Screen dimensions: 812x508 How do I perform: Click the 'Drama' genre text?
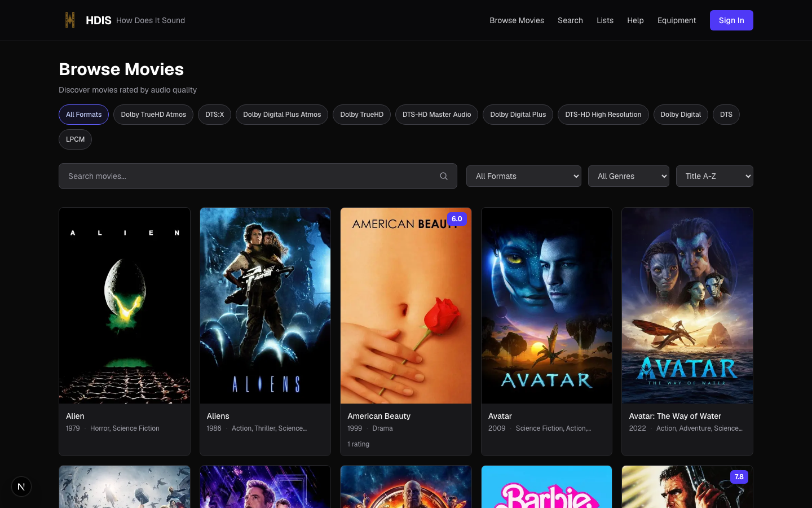click(382, 428)
